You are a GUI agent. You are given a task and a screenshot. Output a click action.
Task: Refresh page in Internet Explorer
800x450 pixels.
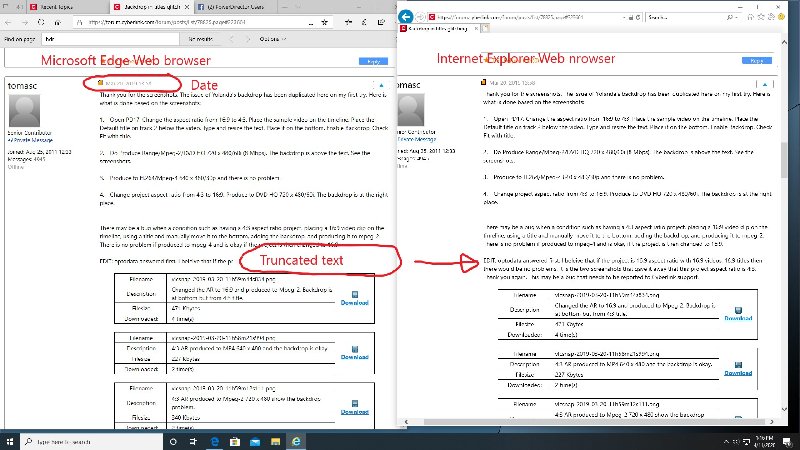[x=638, y=17]
